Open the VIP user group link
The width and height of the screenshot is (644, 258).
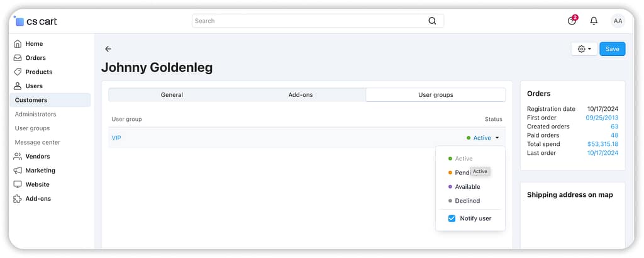pyautogui.click(x=116, y=138)
